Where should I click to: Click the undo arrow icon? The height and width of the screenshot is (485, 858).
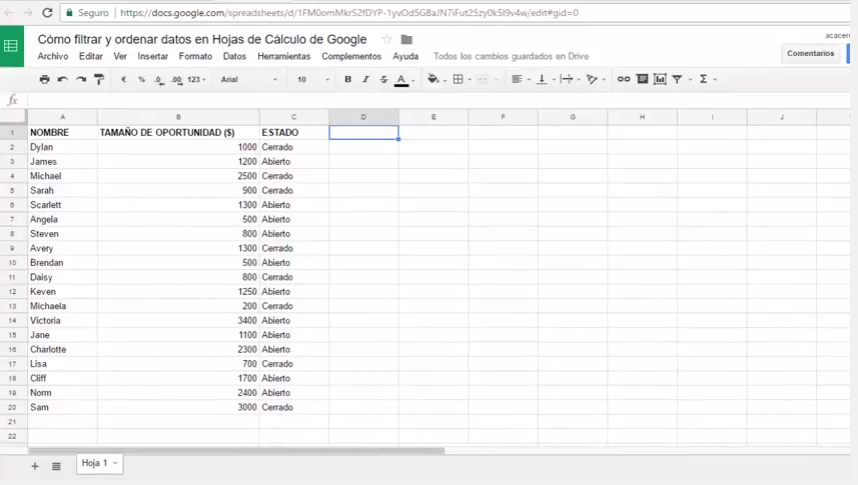point(62,79)
